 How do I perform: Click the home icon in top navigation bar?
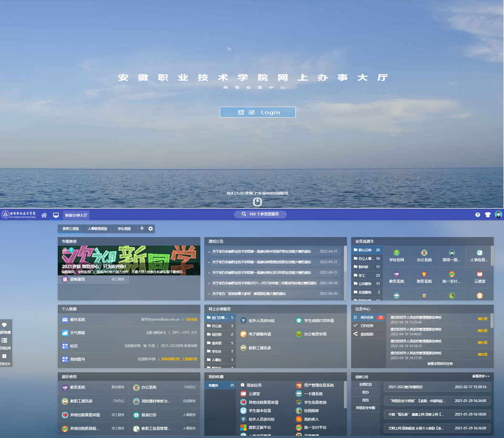point(44,215)
